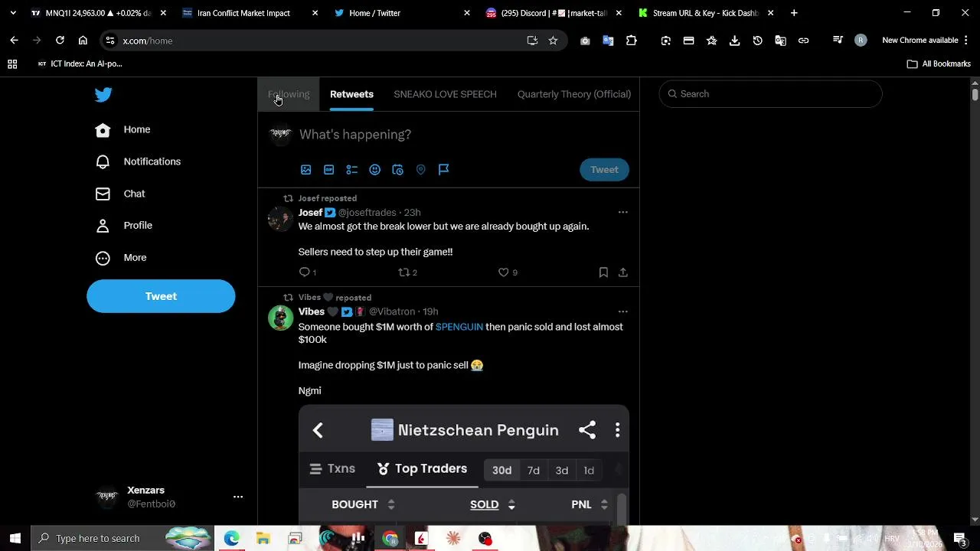
Task: Open the emoji picker in the composer
Action: coord(374,170)
